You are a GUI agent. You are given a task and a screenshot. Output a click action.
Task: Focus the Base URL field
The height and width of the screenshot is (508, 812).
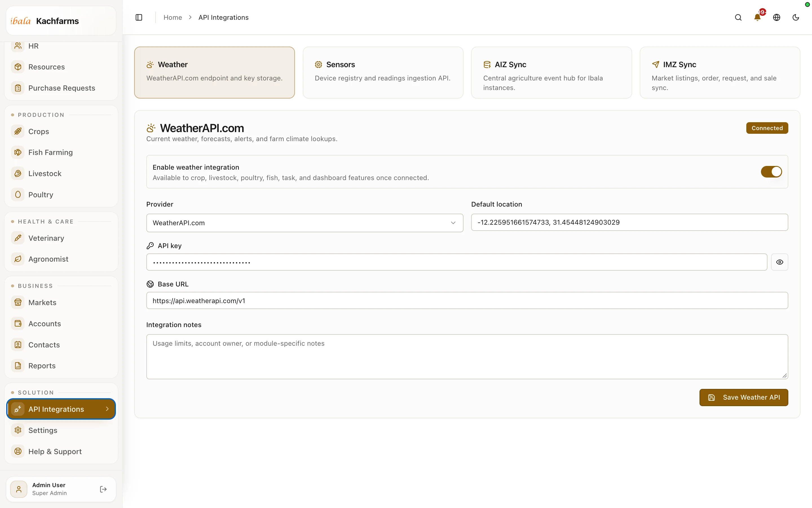[x=467, y=300]
